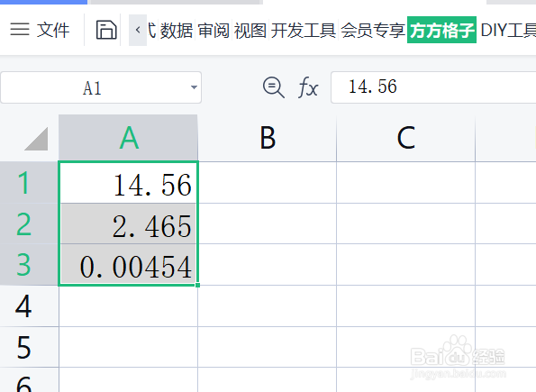
Task: Select column C header
Action: (405, 138)
